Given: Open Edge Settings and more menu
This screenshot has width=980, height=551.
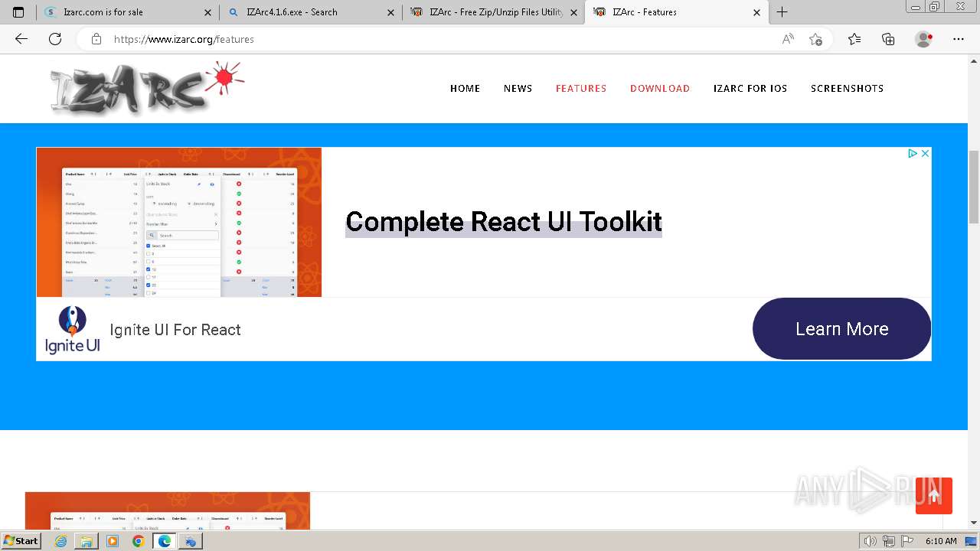Looking at the screenshot, I should [x=959, y=39].
